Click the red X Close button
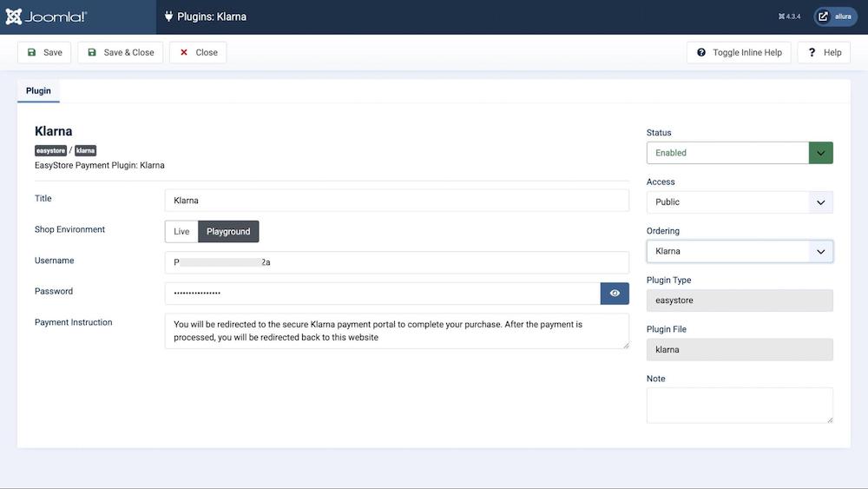868x489 pixels. coord(198,52)
